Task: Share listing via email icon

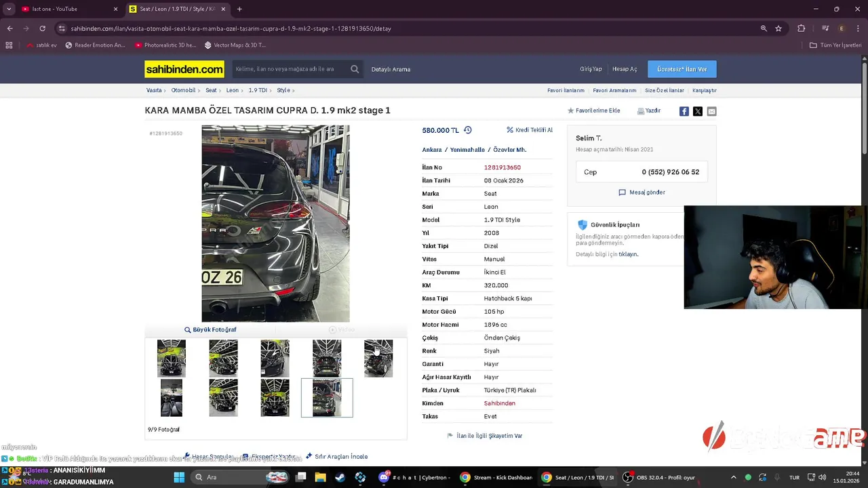Action: pyautogui.click(x=711, y=111)
